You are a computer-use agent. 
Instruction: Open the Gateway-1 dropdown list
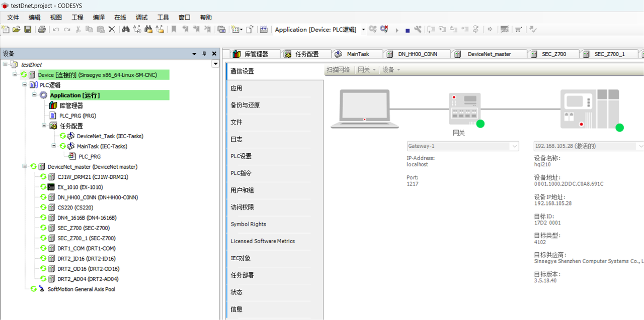[x=514, y=146]
